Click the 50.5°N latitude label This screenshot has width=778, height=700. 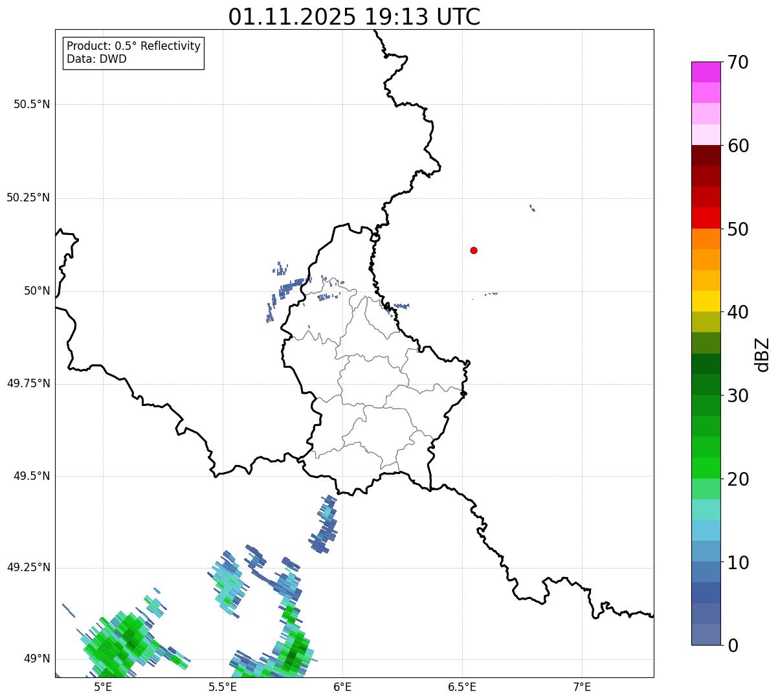tap(32, 104)
